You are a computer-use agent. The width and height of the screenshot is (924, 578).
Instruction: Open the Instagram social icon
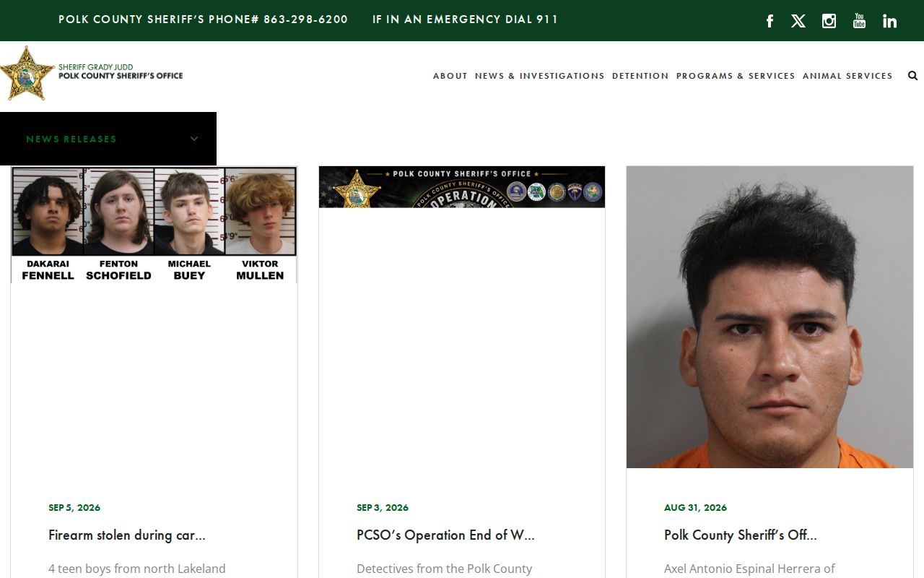829,21
